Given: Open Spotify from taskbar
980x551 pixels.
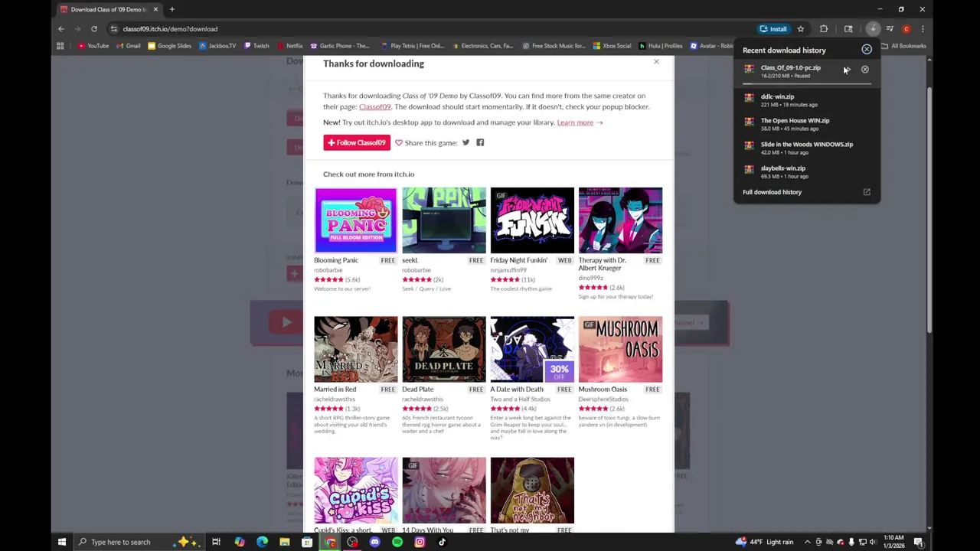Looking at the screenshot, I should click(x=397, y=542).
